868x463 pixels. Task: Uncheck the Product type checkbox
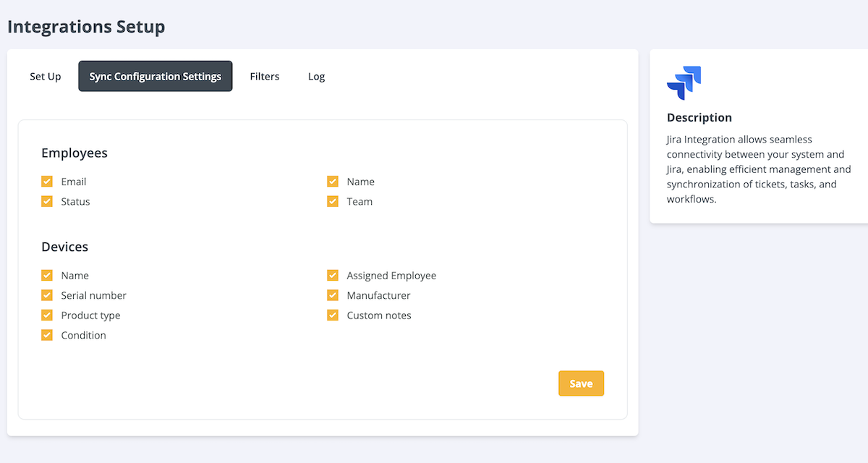(47, 315)
